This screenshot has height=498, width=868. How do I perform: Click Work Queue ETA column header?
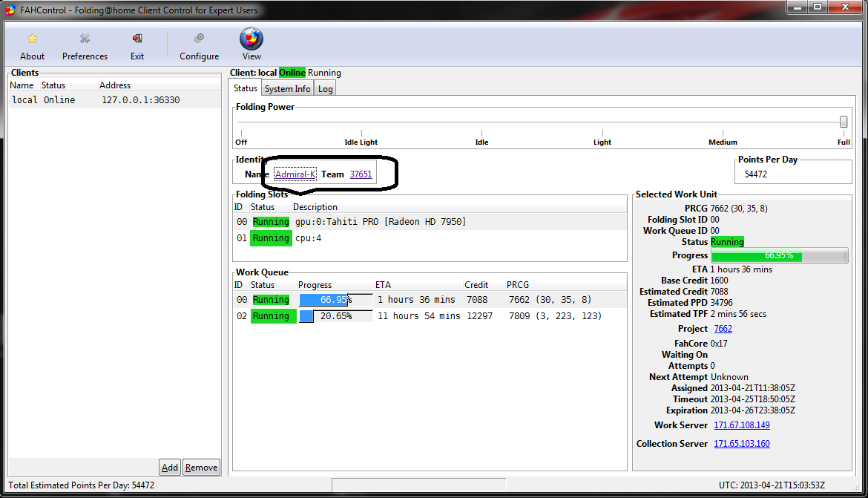point(418,285)
